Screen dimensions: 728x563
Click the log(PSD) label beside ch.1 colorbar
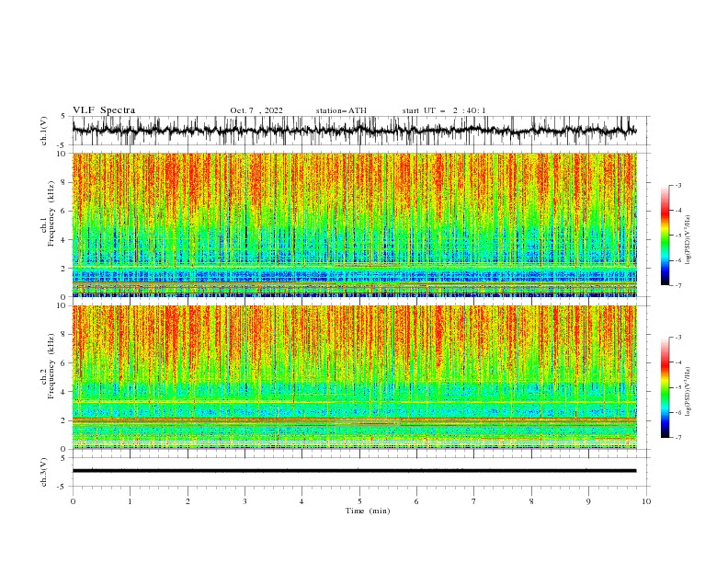pyautogui.click(x=688, y=240)
